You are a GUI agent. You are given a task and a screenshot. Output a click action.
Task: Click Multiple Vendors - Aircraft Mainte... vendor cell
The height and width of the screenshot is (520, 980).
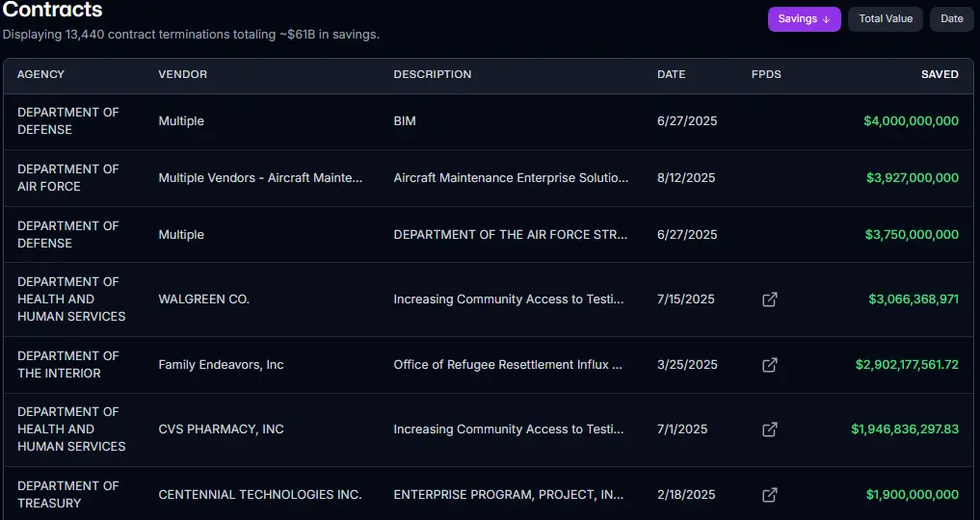coord(260,178)
